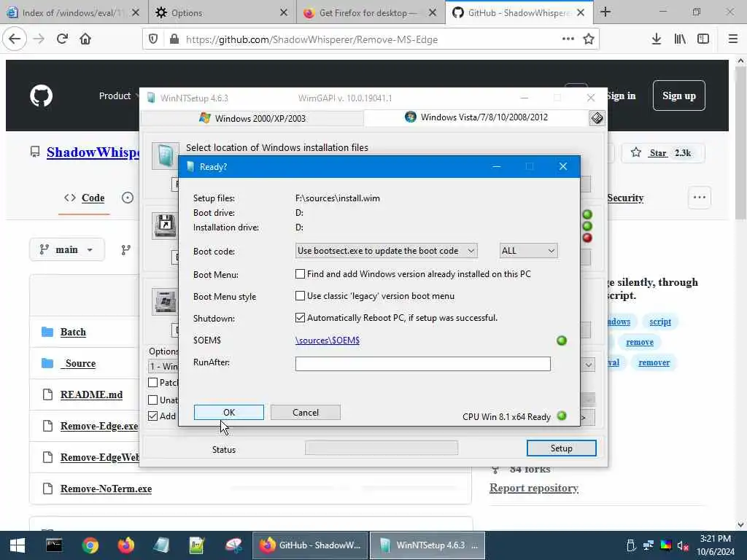Toggle the Patch checkbox in WinNTSetup
The width and height of the screenshot is (747, 560).
[x=153, y=382]
